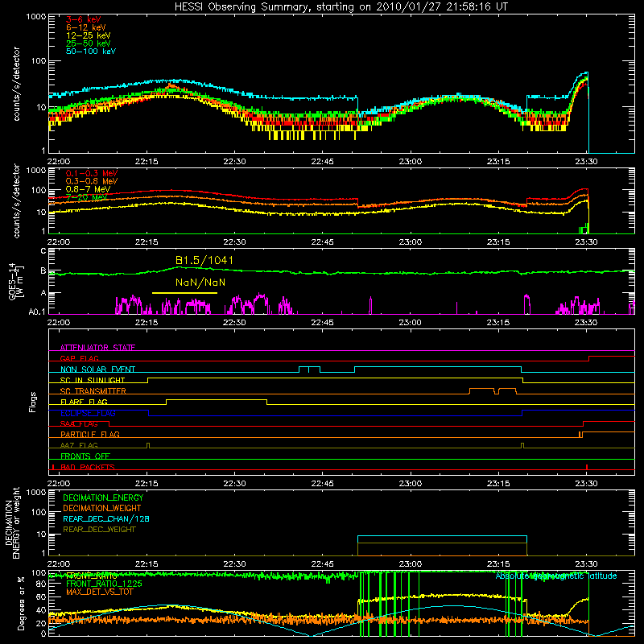This screenshot has width=644, height=644.
Task: Select the FLARE_FLAG label
Action: tap(84, 402)
